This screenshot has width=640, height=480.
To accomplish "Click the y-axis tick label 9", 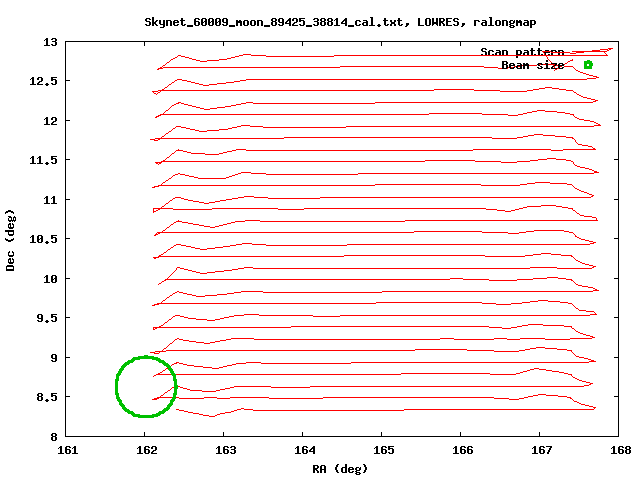I will [54, 358].
